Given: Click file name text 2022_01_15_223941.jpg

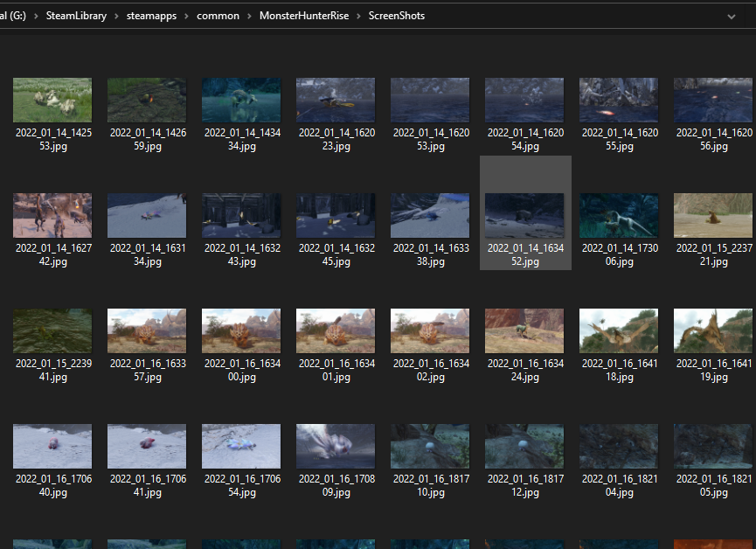Looking at the screenshot, I should coord(53,370).
